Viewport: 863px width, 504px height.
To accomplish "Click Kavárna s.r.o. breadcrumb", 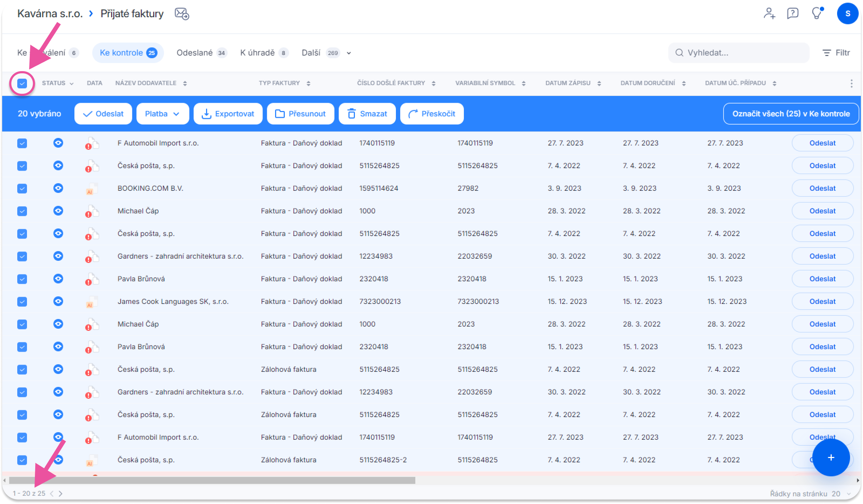I will [x=50, y=14].
